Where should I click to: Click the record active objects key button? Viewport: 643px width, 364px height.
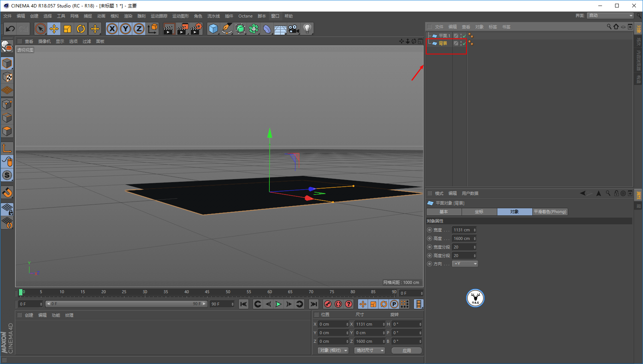click(328, 304)
